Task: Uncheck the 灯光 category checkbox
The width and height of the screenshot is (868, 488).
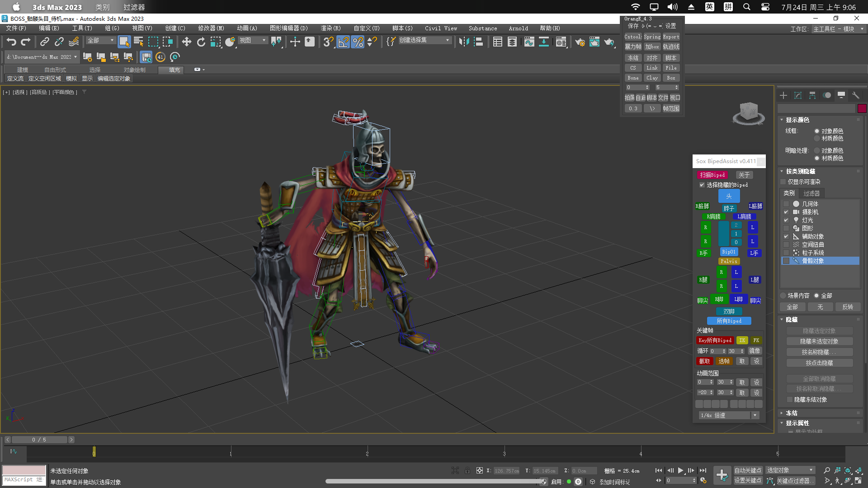Action: pos(786,220)
